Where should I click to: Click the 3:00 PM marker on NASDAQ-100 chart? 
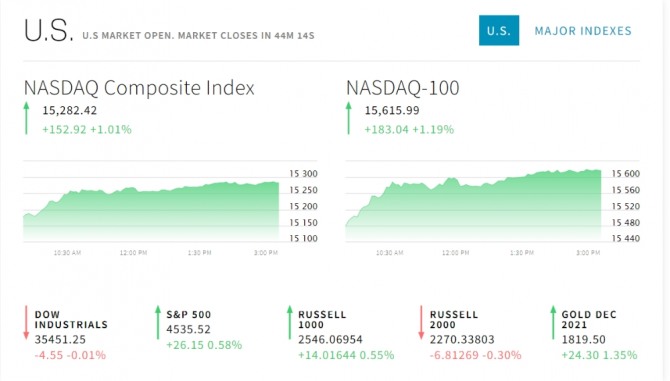pos(588,253)
